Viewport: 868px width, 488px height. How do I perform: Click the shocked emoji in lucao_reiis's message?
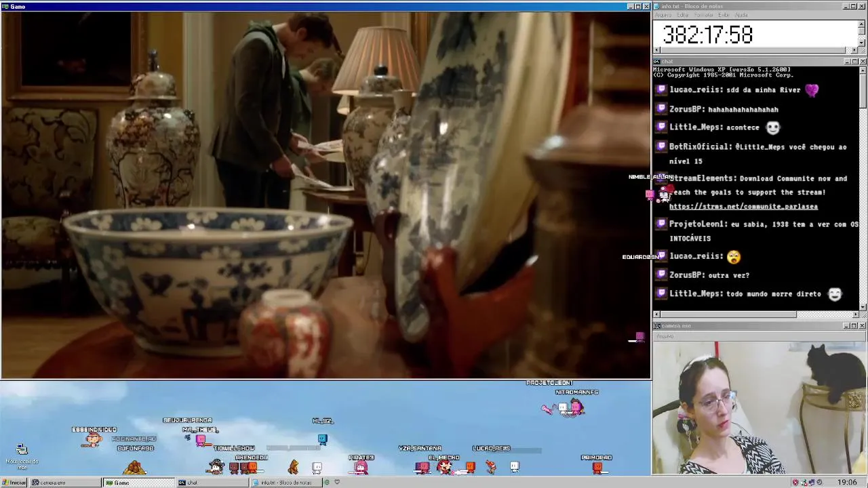click(x=733, y=257)
